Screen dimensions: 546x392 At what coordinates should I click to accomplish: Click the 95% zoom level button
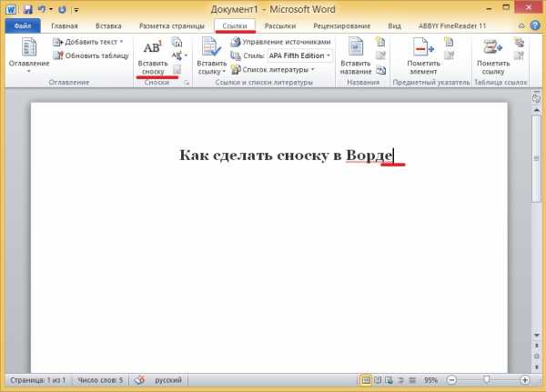click(x=430, y=380)
